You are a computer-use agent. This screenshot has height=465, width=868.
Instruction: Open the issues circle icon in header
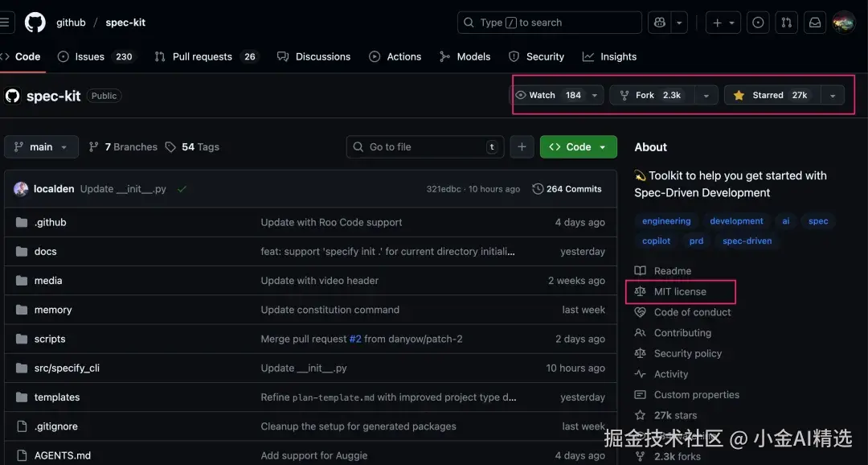(x=758, y=23)
